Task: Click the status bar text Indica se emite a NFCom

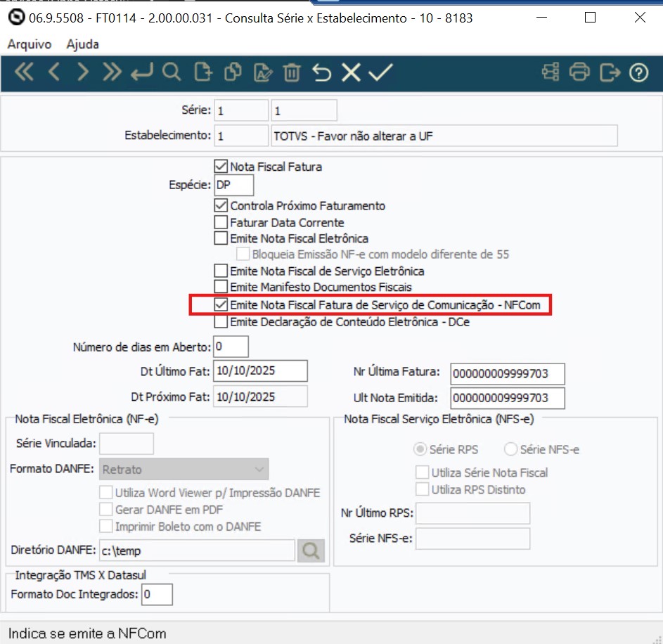Action: coord(87,633)
